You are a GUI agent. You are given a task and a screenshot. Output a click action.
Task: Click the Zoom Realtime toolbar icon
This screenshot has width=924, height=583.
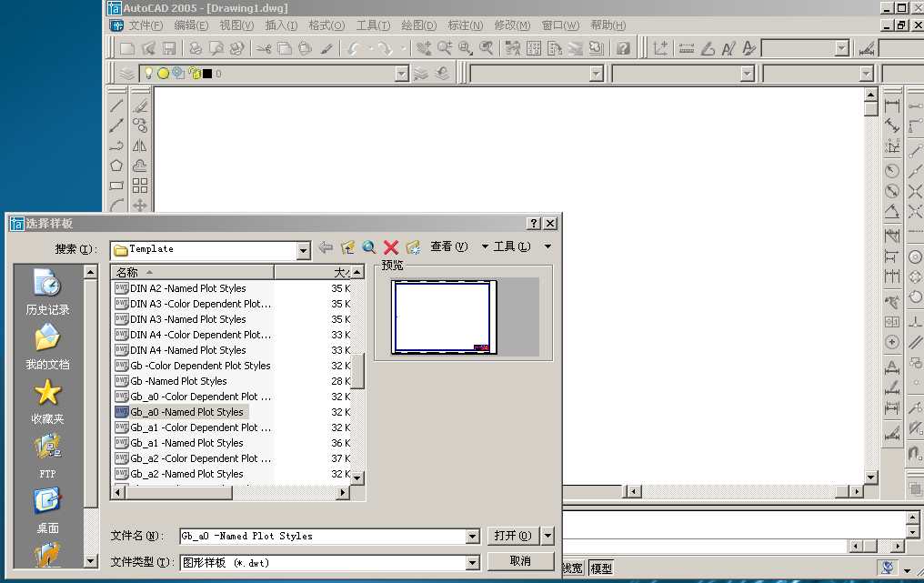[x=445, y=48]
